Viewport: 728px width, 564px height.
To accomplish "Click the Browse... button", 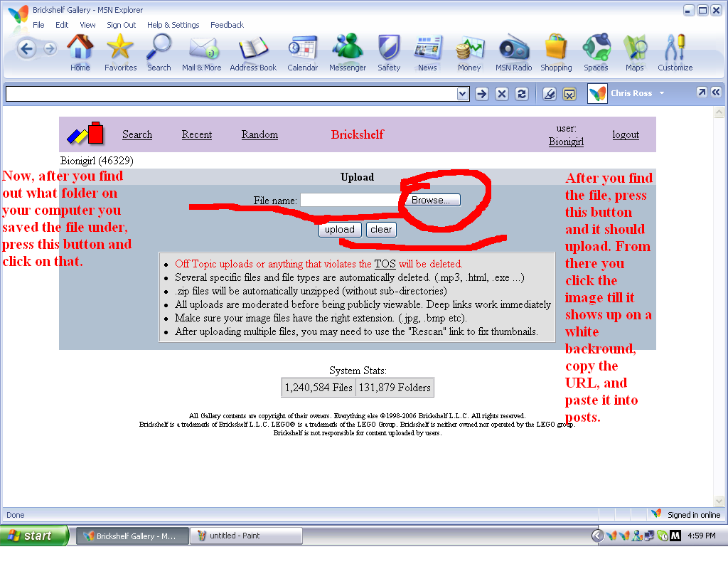I will pos(432,201).
